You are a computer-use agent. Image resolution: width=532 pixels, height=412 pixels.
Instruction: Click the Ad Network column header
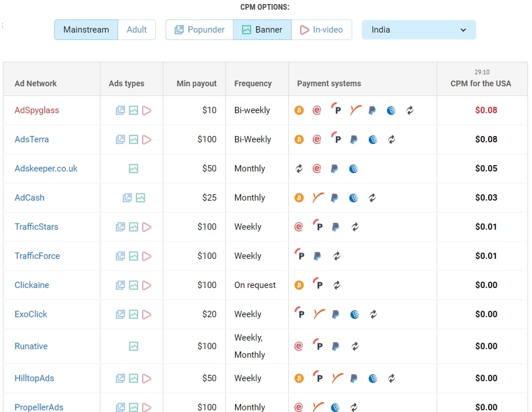click(x=35, y=83)
